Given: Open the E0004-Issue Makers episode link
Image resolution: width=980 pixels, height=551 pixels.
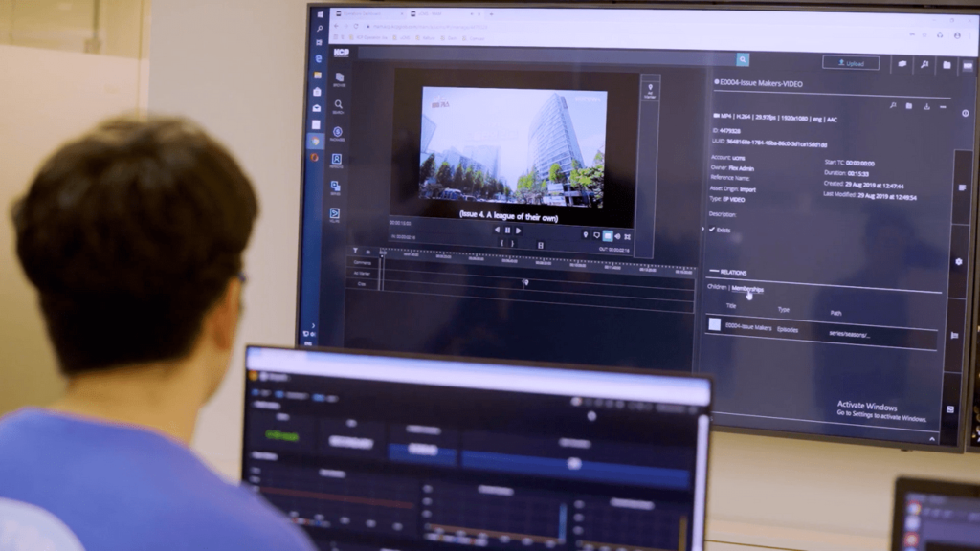Looking at the screenshot, I should coord(749,326).
